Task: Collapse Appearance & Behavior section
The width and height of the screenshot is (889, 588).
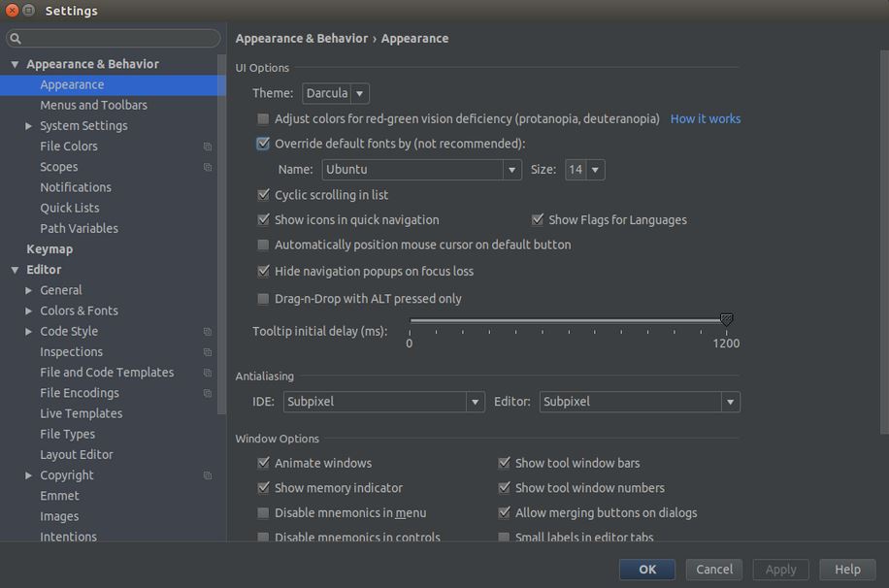Action: tap(15, 64)
